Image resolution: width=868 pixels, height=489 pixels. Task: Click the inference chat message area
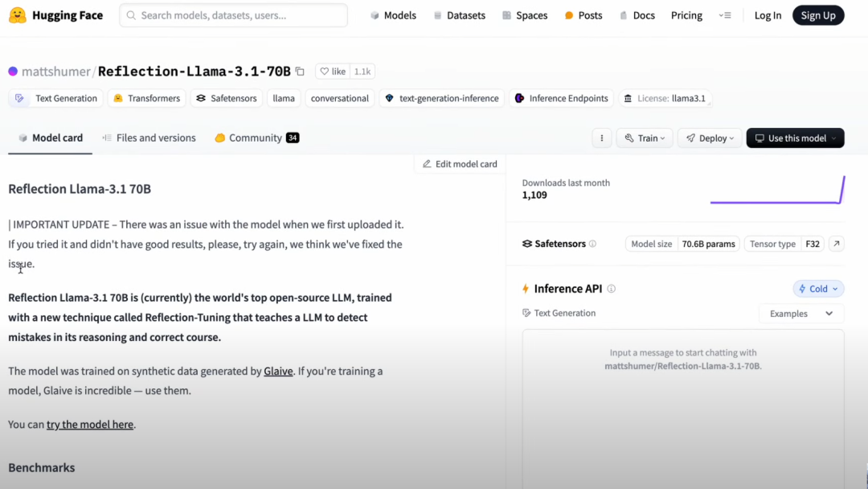683,409
